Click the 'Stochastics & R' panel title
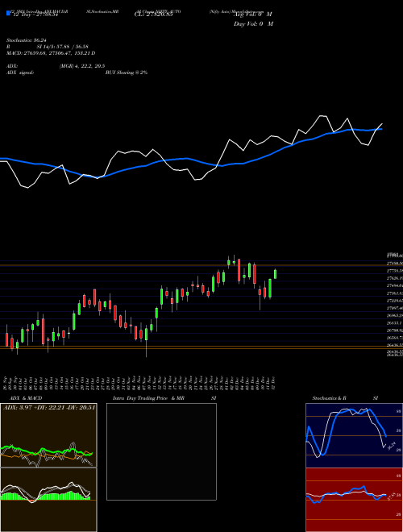The image size is (403, 532). [329, 398]
